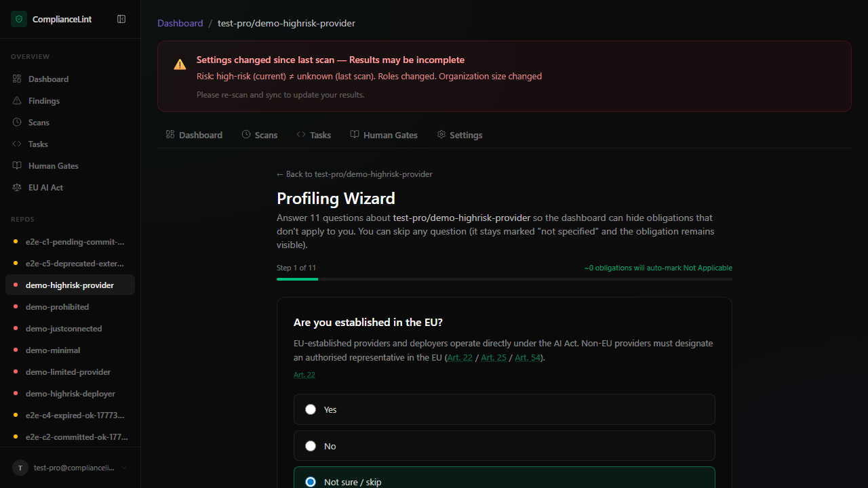
Task: Open Tasks via sidebar code icon
Action: coord(17,144)
